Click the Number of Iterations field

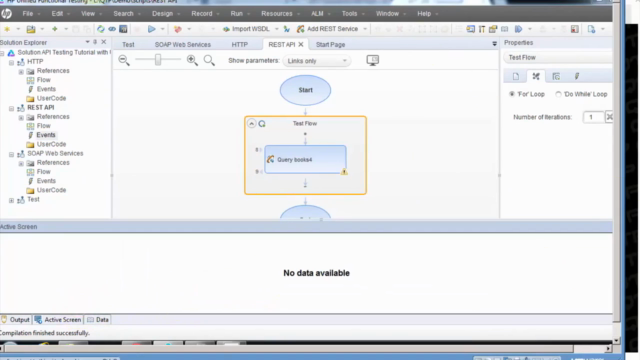point(593,117)
